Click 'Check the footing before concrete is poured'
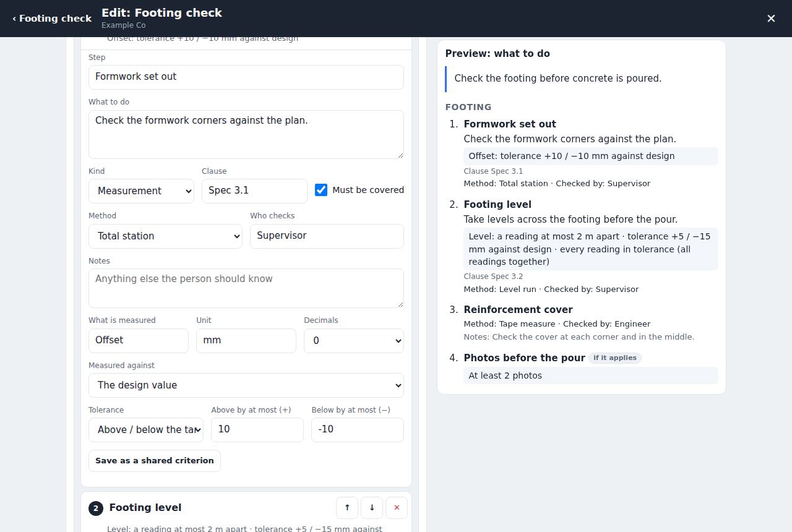 point(558,79)
